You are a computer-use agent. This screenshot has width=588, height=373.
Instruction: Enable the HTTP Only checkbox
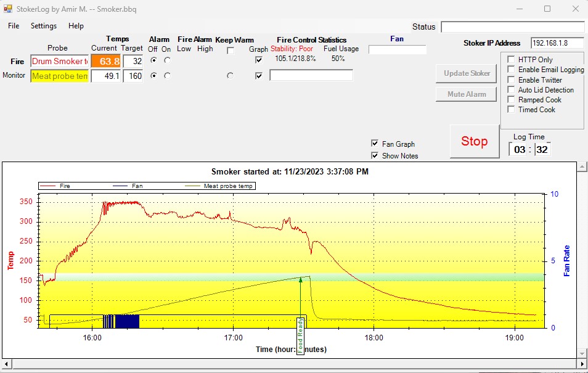510,60
